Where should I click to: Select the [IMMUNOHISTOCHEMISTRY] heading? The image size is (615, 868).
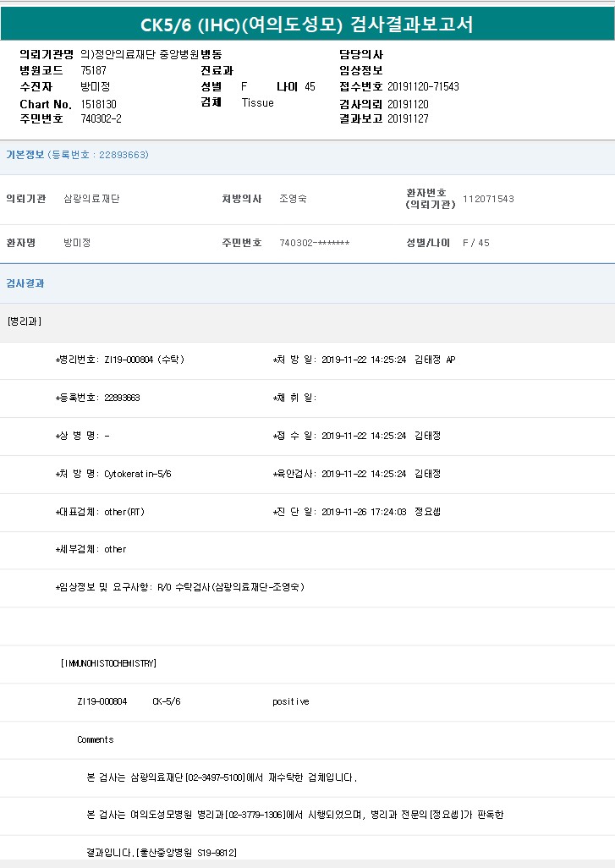(x=109, y=663)
